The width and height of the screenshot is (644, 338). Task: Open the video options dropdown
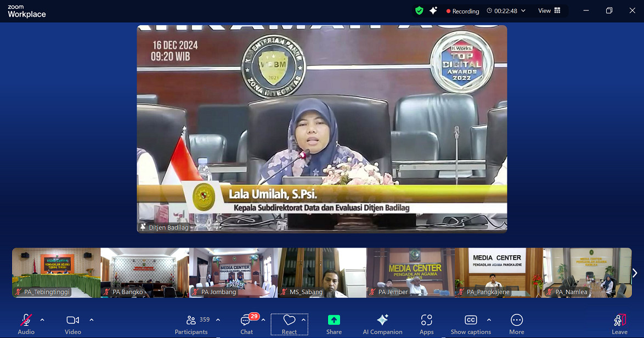pyautogui.click(x=91, y=319)
